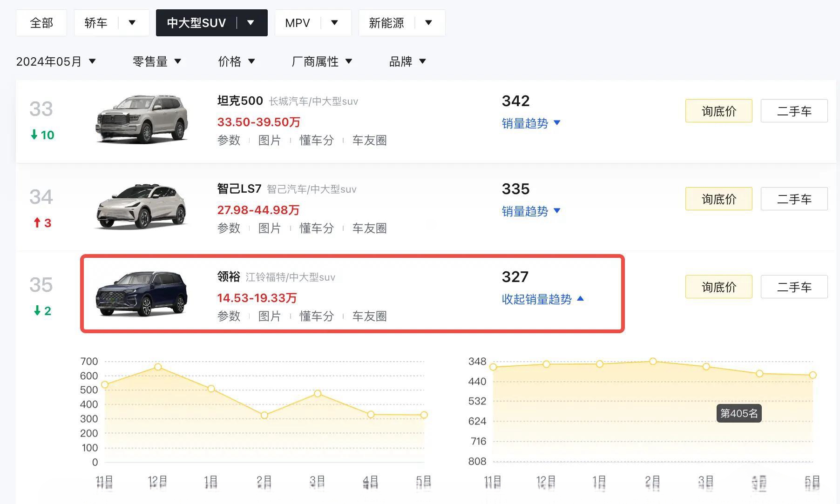Viewport: 840px width, 504px height.
Task: Open the MPV dropdown arrow
Action: point(334,22)
